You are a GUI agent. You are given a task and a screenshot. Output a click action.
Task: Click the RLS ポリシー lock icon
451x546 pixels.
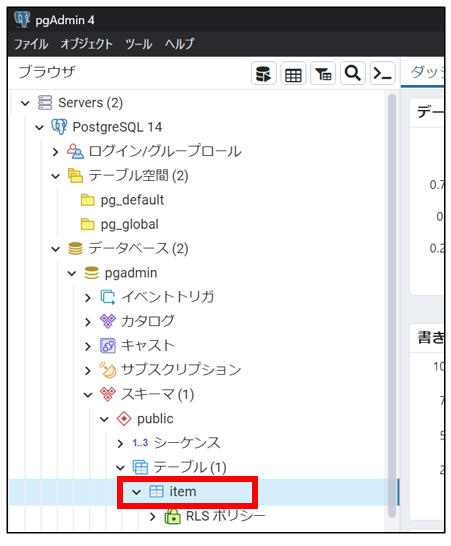[172, 516]
